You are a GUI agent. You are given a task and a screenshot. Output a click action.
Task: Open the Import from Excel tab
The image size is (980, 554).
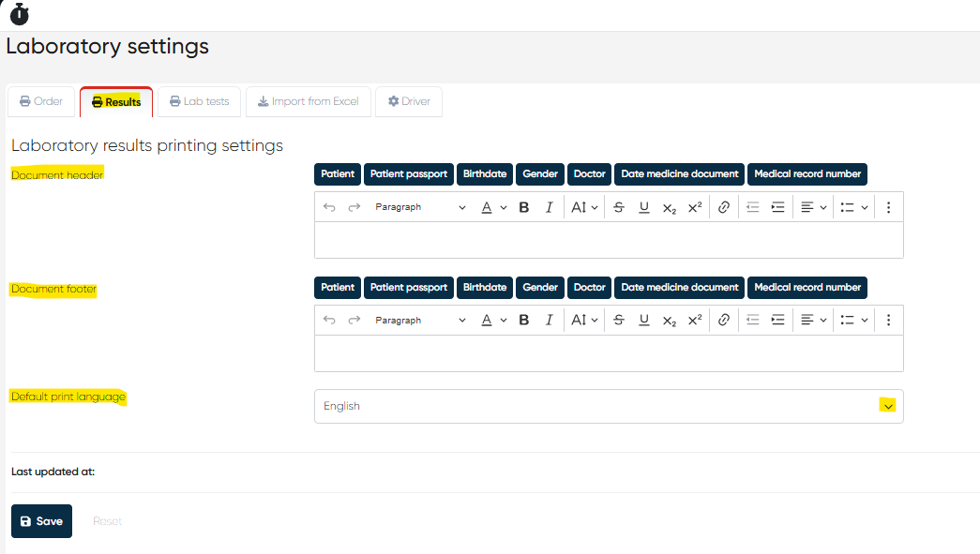[x=308, y=101]
